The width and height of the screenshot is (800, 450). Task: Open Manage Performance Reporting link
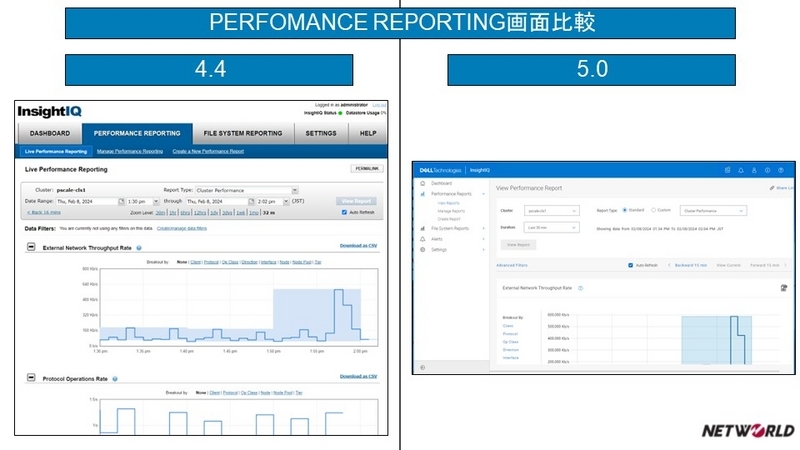(130, 152)
